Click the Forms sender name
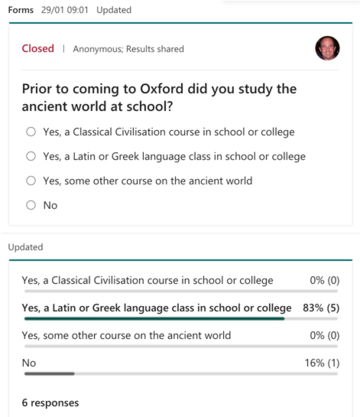 coord(21,10)
